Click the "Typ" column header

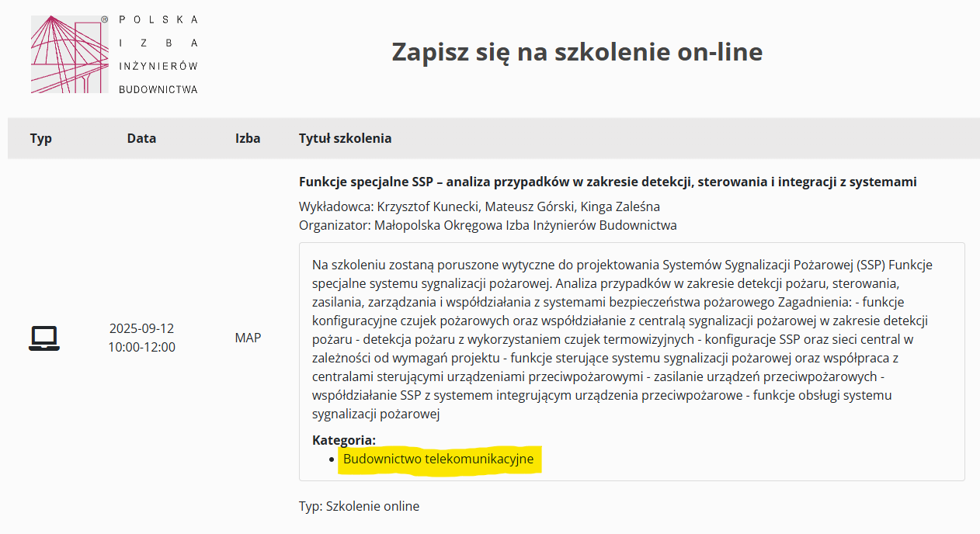click(41, 139)
